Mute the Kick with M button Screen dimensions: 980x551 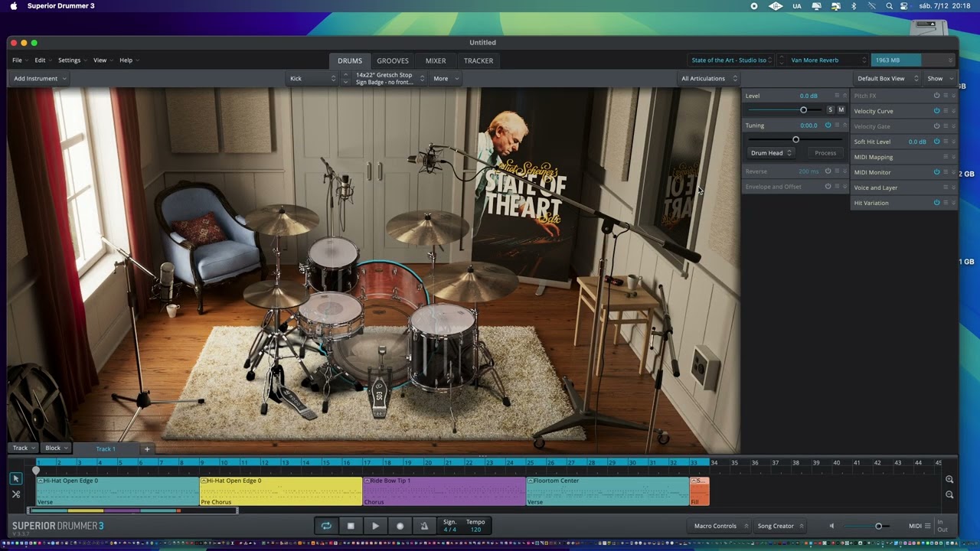841,110
